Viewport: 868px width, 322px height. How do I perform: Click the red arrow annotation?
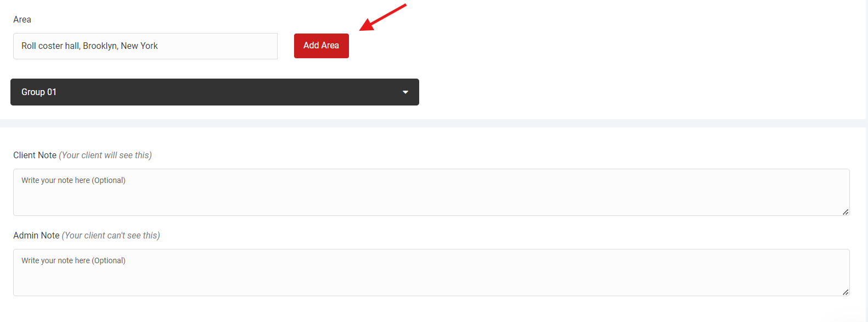click(x=383, y=17)
